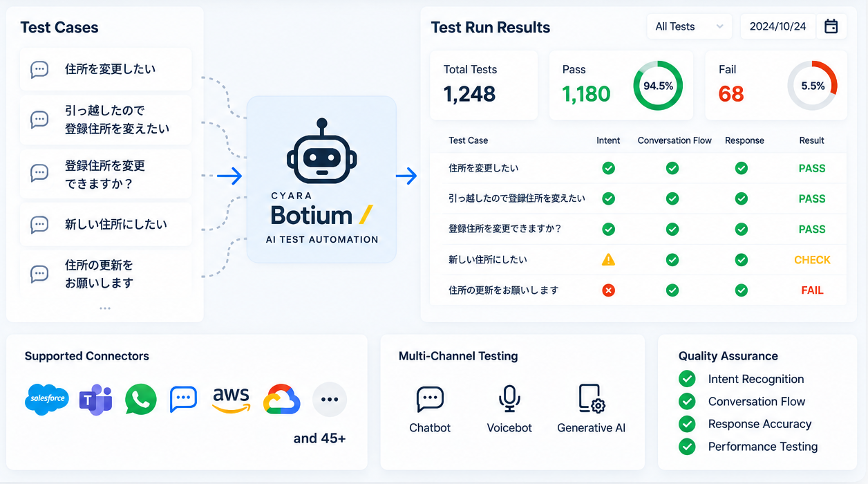Viewport: 868px width, 484px height.
Task: Open the 引っ越したので登録住所を変えたい test case card
Action: pos(106,120)
